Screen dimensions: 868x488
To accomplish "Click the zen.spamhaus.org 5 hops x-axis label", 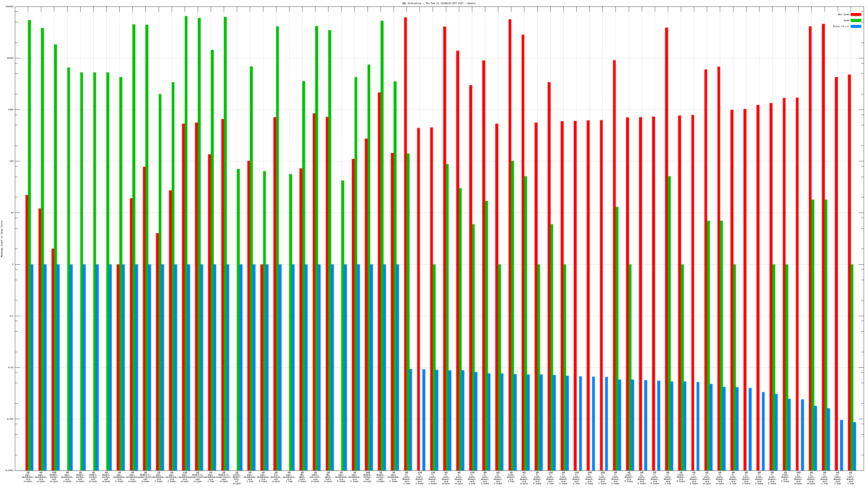I will click(341, 477).
